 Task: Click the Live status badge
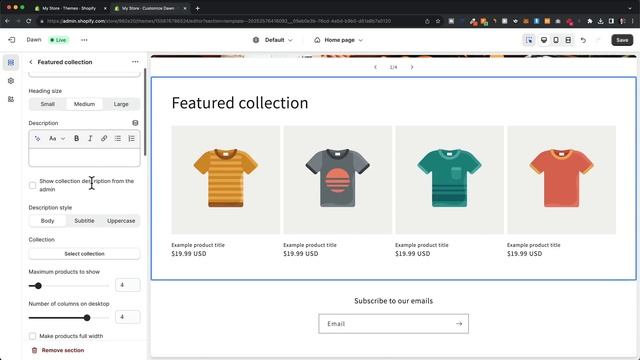(x=58, y=40)
